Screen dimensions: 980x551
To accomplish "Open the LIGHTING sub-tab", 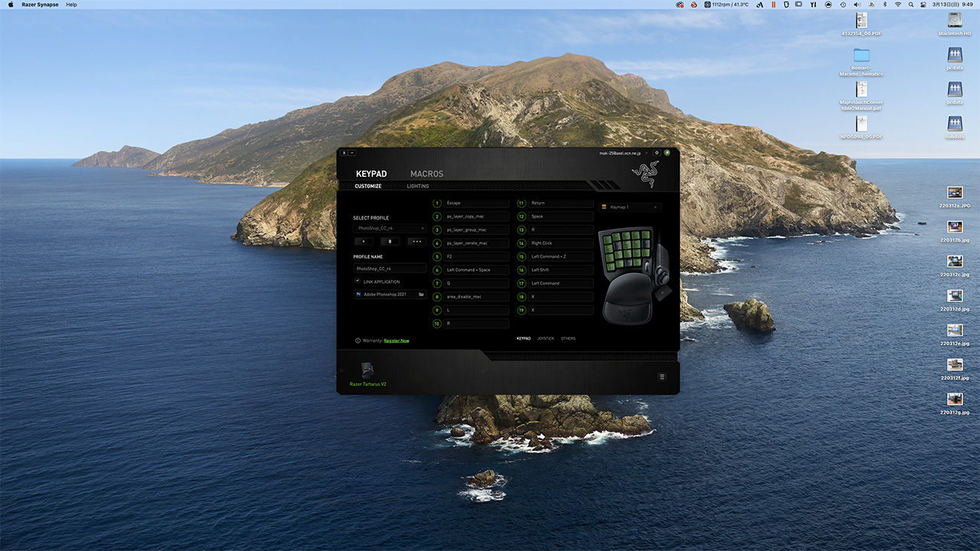I will 418,186.
